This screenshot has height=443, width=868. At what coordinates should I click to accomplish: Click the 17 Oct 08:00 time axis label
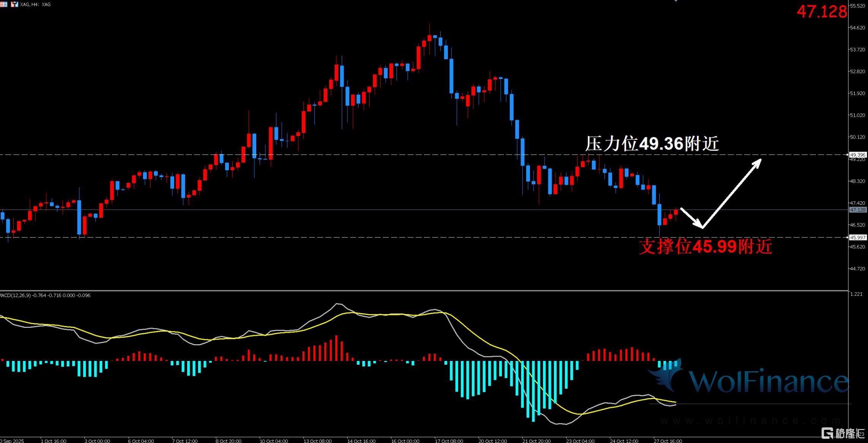click(449, 441)
